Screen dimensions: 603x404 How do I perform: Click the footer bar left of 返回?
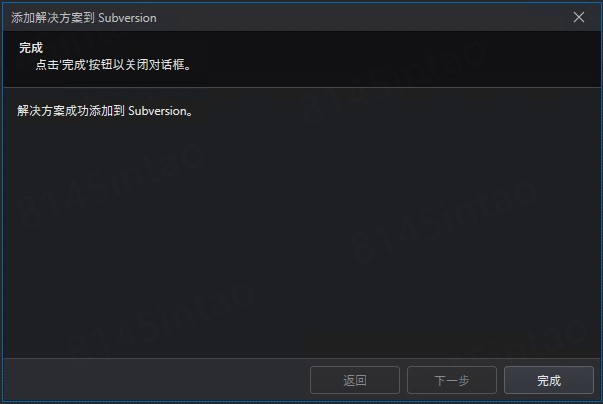[x=154, y=380]
